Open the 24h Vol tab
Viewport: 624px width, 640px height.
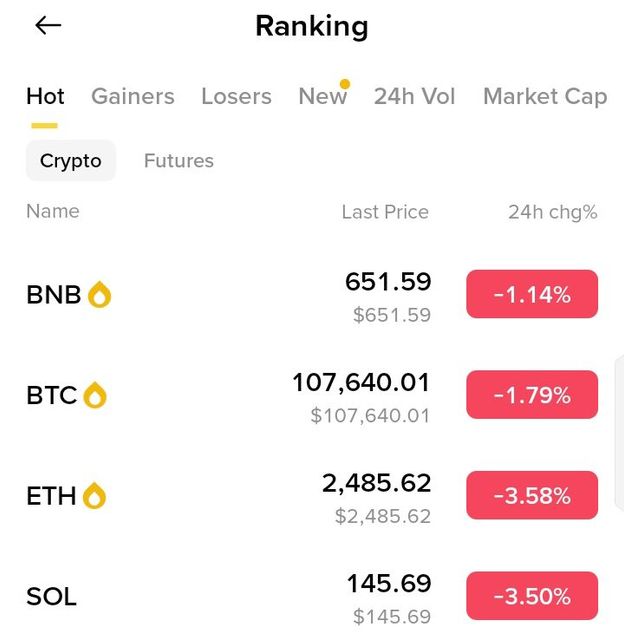tap(414, 96)
